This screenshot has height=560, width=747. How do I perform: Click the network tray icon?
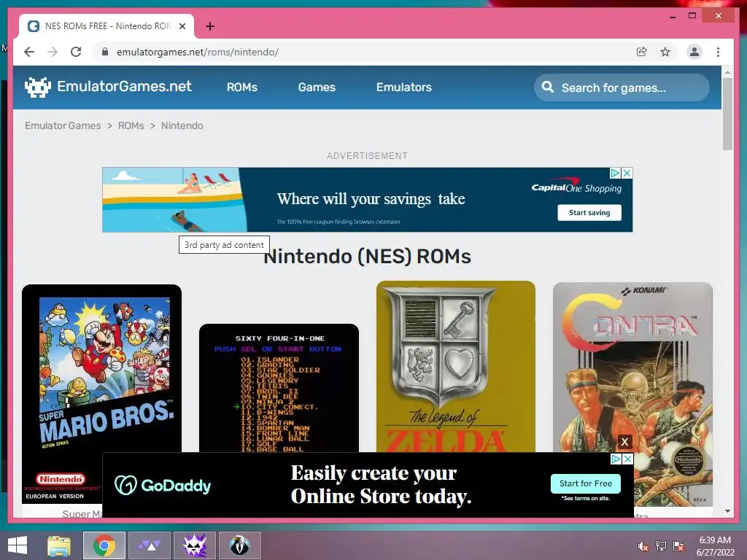pyautogui.click(x=661, y=546)
